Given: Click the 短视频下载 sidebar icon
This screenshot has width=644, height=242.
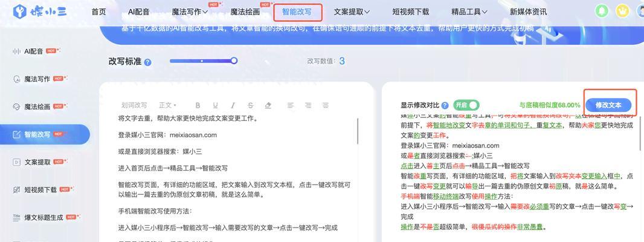Looking at the screenshot, I should [16, 190].
